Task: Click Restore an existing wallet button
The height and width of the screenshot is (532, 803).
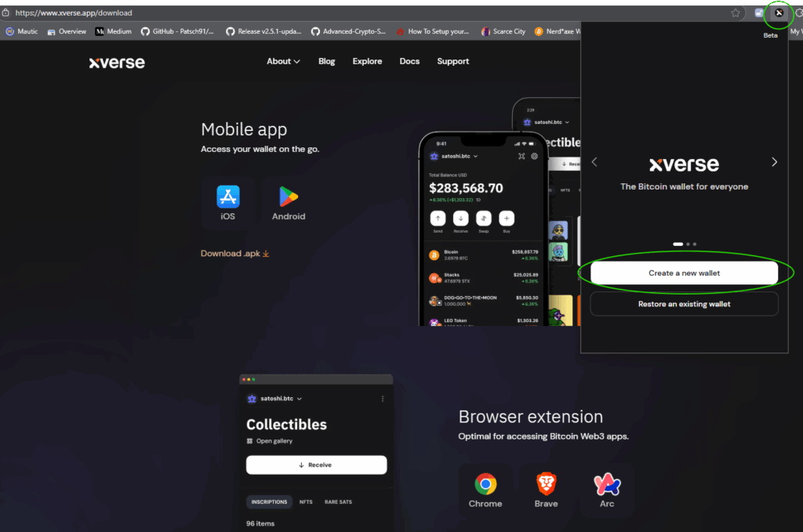Action: coord(684,304)
